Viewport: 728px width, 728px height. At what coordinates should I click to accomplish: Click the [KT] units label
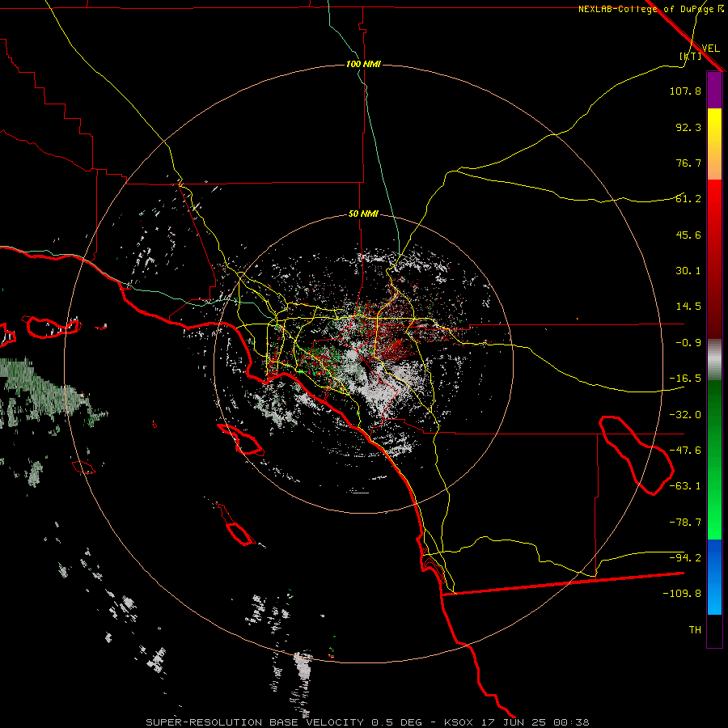pos(691,56)
